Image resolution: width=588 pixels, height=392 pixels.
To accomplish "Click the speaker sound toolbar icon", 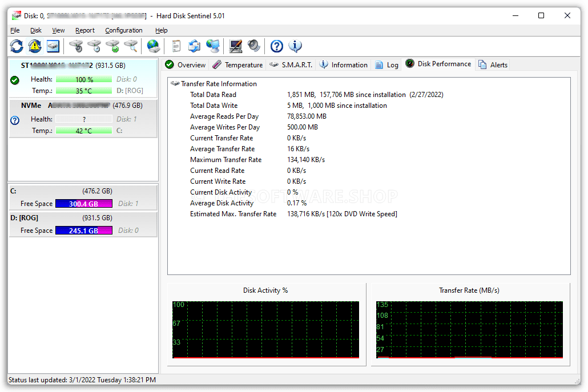I will point(254,46).
